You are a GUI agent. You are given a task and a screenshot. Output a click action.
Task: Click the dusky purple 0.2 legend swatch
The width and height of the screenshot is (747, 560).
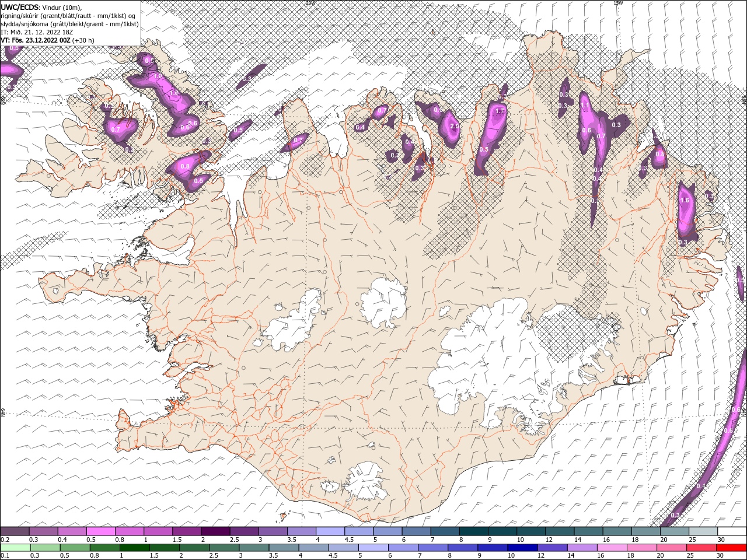coord(15,531)
